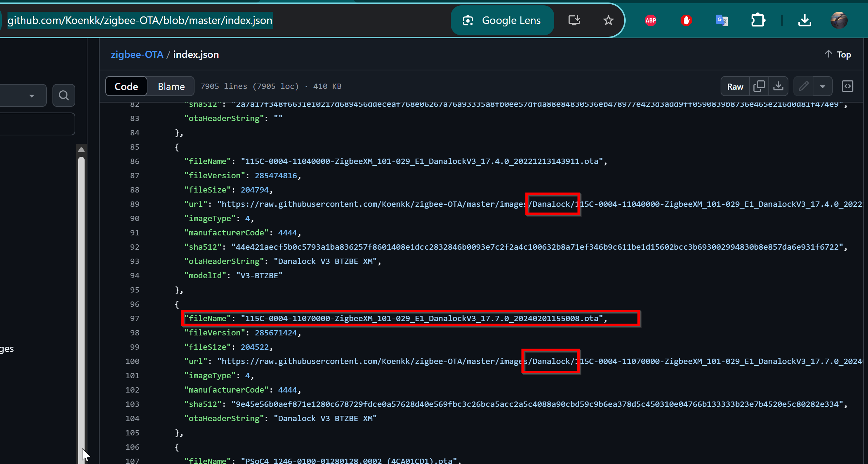Open browser downloads tray

804,20
